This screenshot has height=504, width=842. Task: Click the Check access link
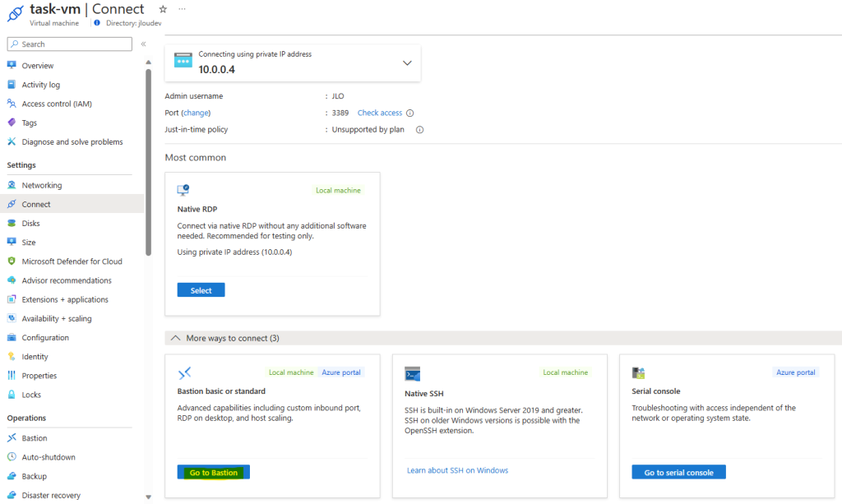click(x=380, y=113)
